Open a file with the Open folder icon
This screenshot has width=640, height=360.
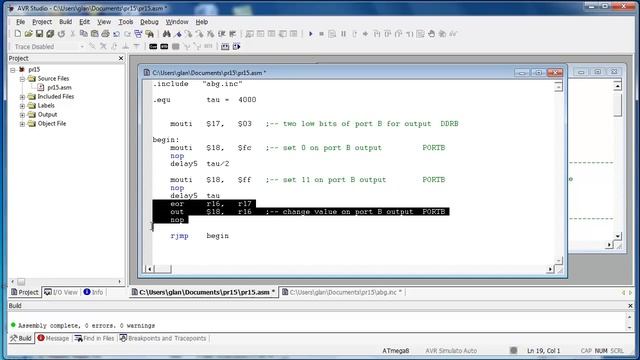click(28, 34)
